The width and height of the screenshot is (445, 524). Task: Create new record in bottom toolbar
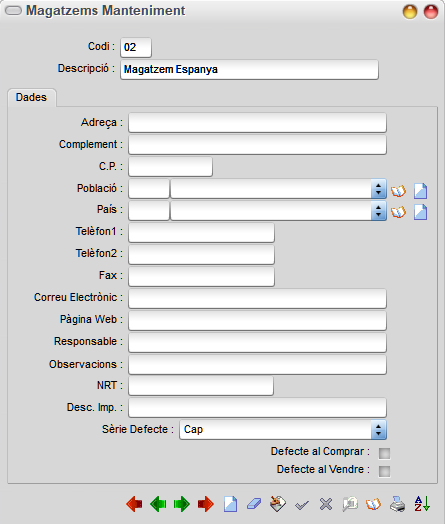(230, 504)
